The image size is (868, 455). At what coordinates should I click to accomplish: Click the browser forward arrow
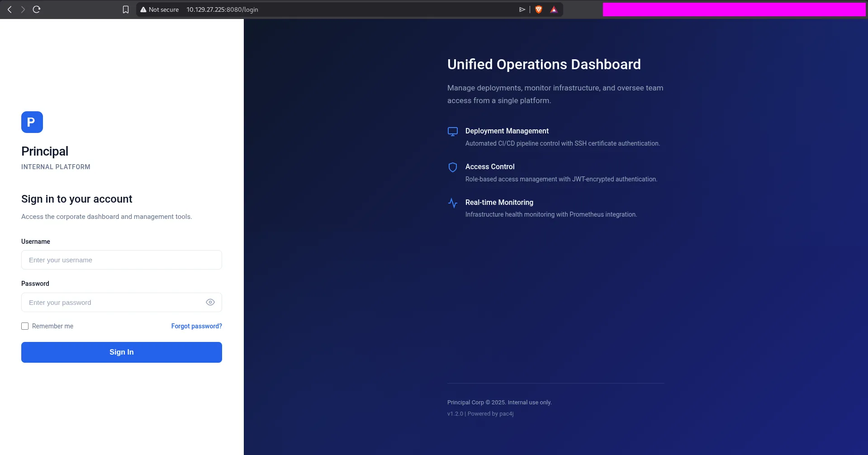coord(23,9)
